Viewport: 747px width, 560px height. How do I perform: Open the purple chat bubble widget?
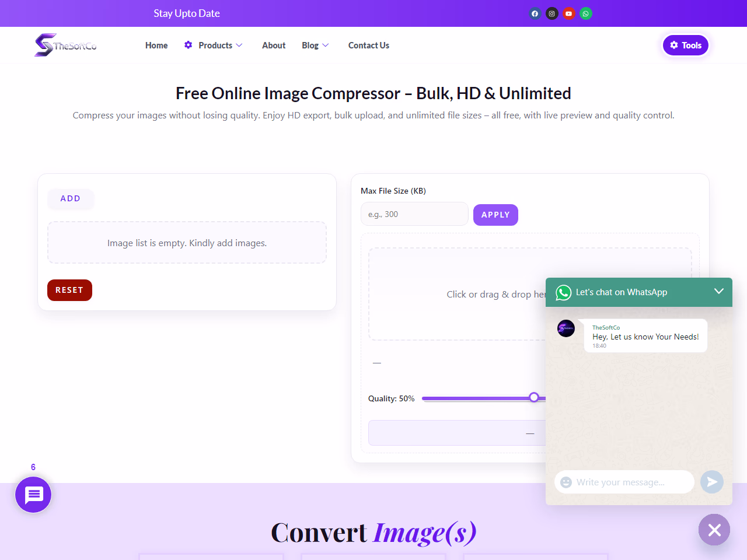pyautogui.click(x=33, y=495)
